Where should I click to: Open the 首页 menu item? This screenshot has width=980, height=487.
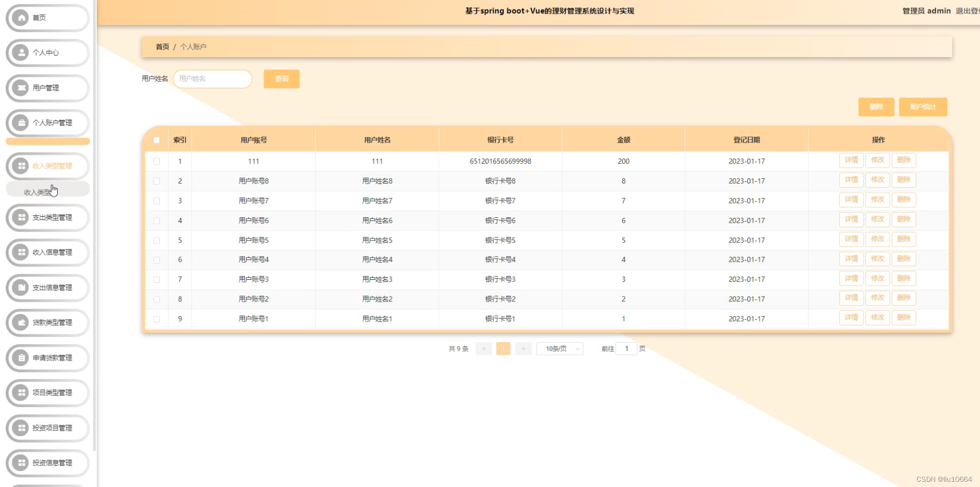click(x=48, y=18)
